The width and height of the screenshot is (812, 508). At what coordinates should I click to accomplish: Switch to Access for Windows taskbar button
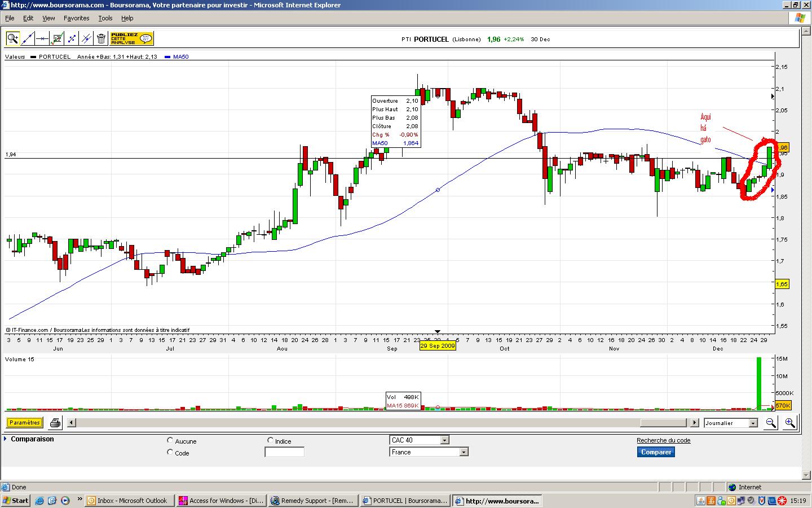pyautogui.click(x=221, y=500)
